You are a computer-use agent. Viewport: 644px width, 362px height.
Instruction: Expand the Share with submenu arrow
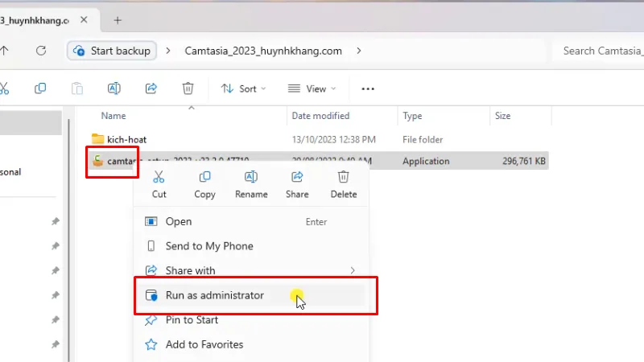click(352, 270)
